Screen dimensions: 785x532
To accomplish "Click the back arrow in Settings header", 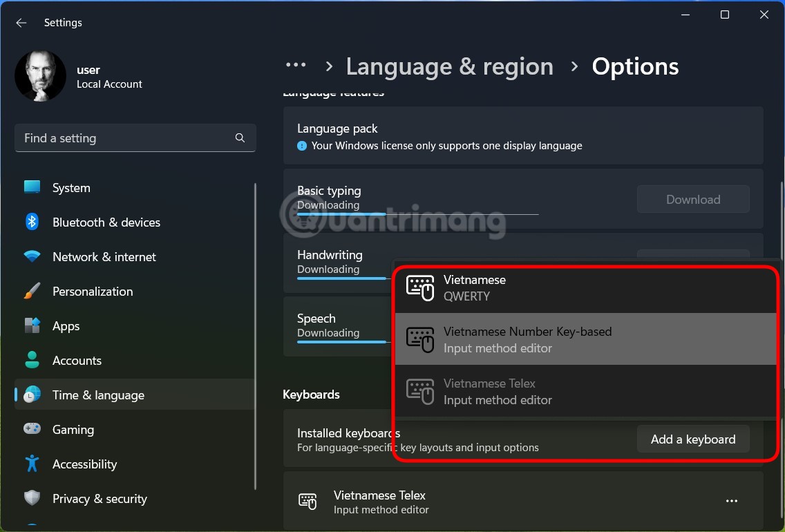I will click(x=21, y=23).
